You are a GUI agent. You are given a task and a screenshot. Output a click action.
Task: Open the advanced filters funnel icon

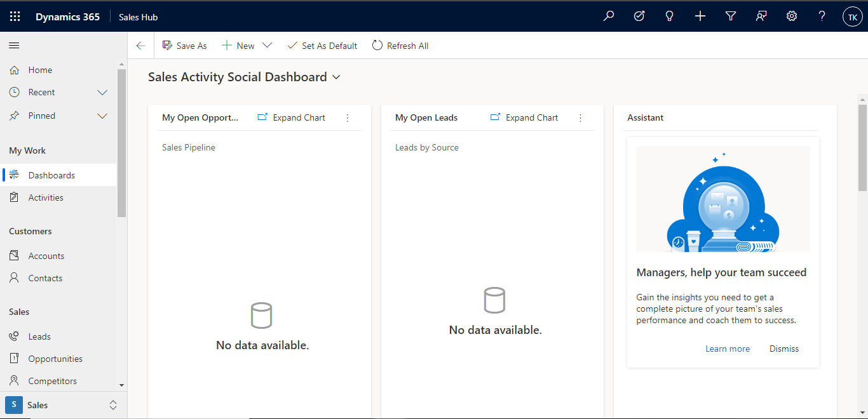pyautogui.click(x=730, y=16)
